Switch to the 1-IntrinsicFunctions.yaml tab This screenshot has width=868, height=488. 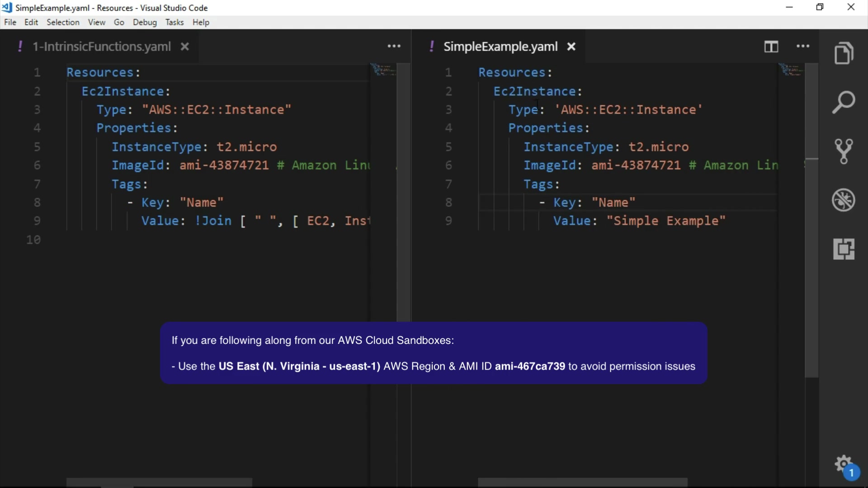coord(102,47)
